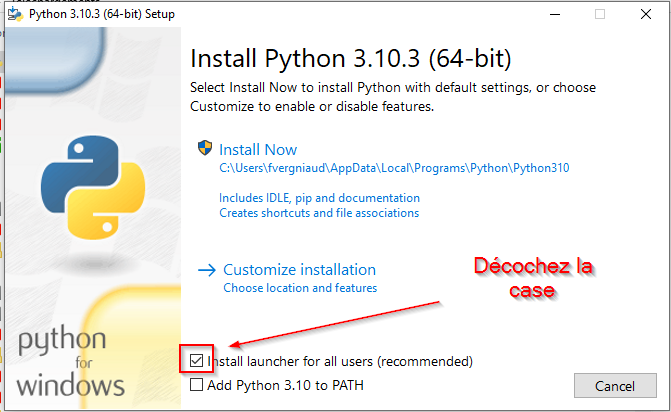Click 'Includes IDLE, pip and documentation' text
The width and height of the screenshot is (671, 412).
pyautogui.click(x=319, y=198)
